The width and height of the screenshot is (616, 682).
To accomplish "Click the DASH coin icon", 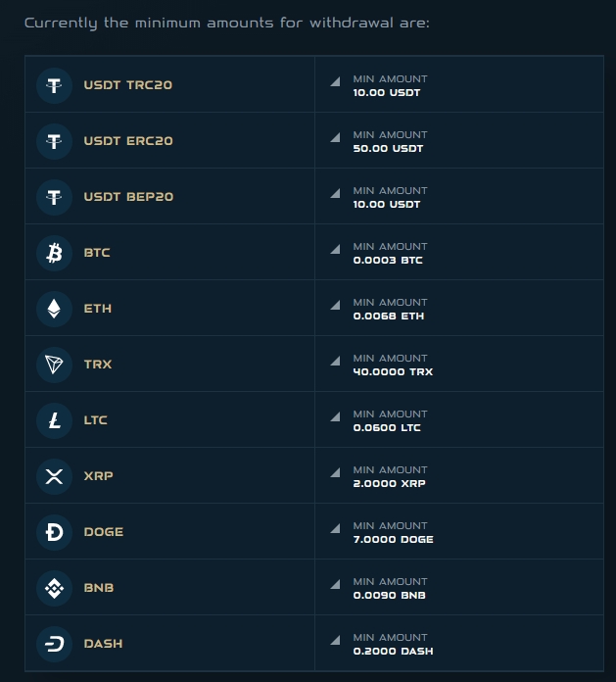I will (x=54, y=644).
